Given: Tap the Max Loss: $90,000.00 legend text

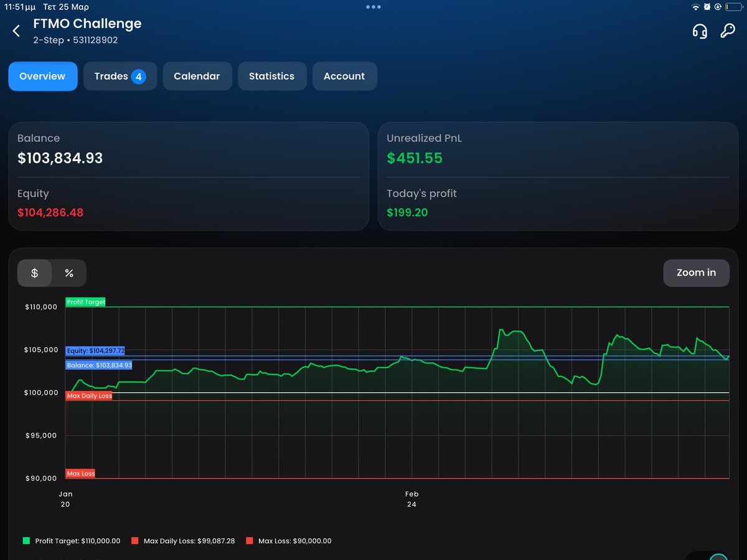Looking at the screenshot, I should 295,541.
